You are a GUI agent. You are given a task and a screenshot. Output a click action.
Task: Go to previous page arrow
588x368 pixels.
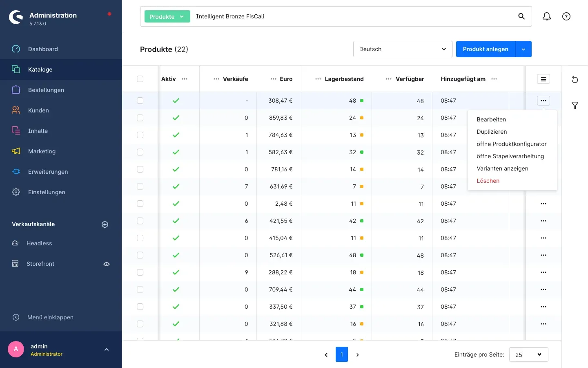pos(326,355)
